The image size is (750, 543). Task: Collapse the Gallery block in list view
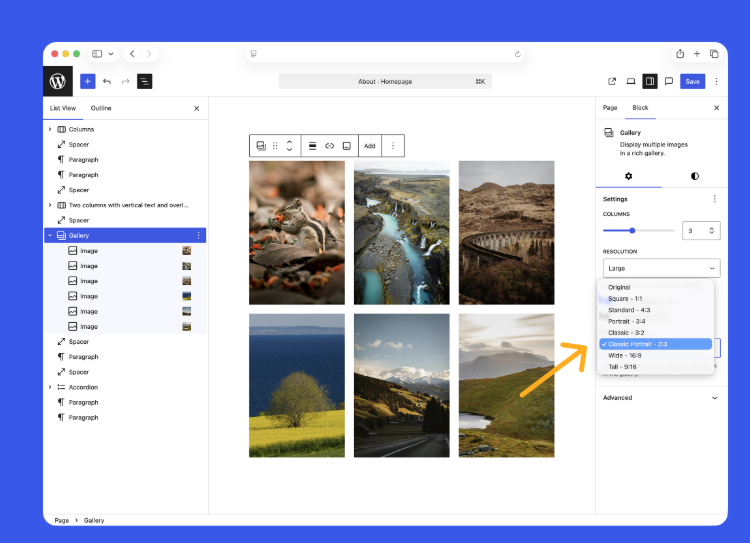(x=50, y=236)
